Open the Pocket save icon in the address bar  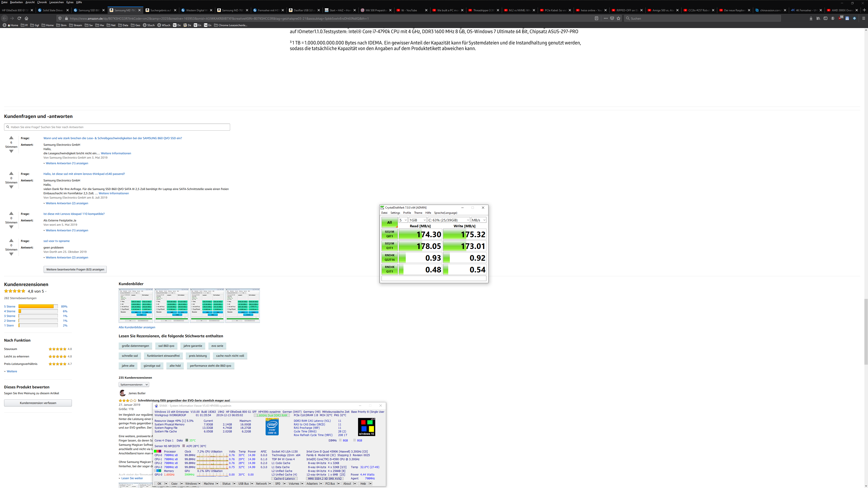coord(612,18)
